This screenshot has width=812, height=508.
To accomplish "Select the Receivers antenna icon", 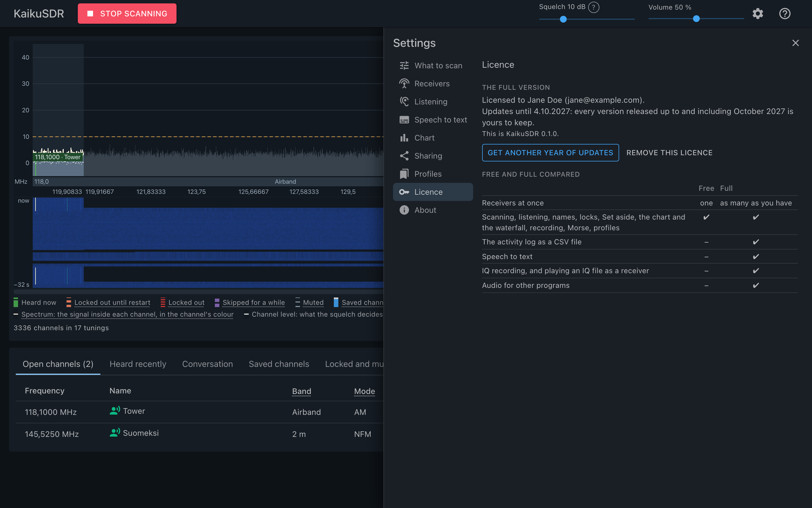I will (x=404, y=84).
